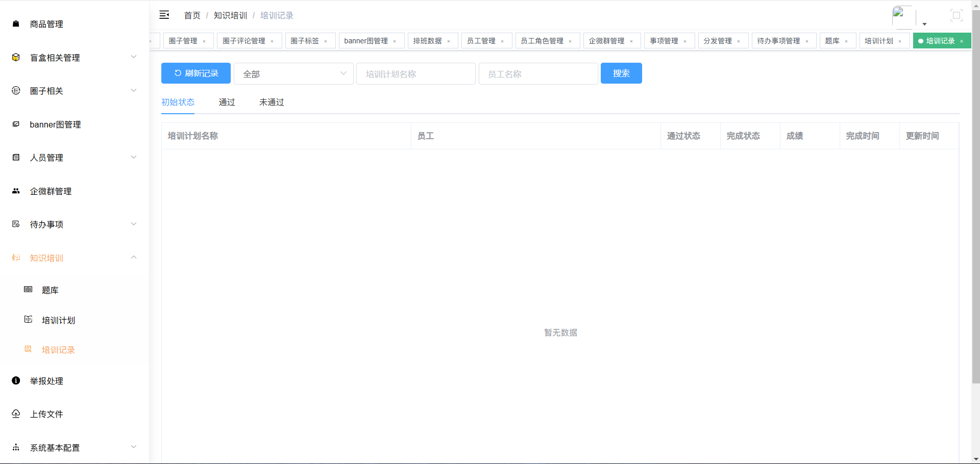
Task: Click the 举报处理 report icon
Action: pos(15,380)
